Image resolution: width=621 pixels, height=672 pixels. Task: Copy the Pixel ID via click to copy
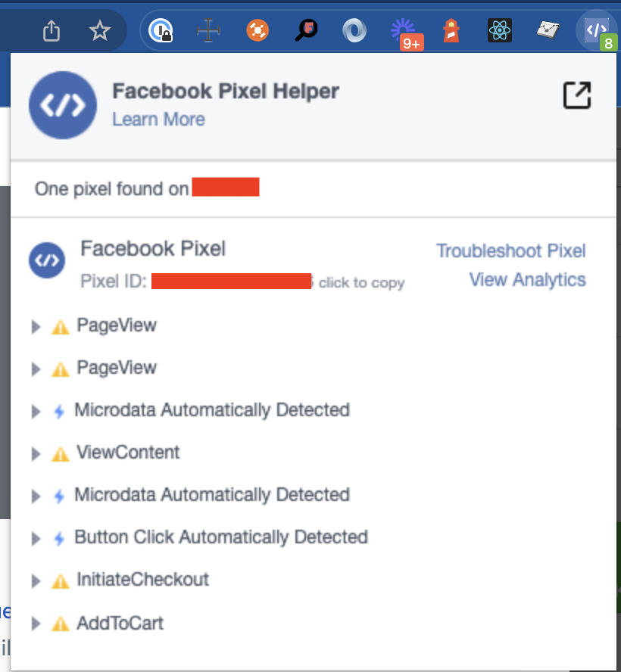361,283
